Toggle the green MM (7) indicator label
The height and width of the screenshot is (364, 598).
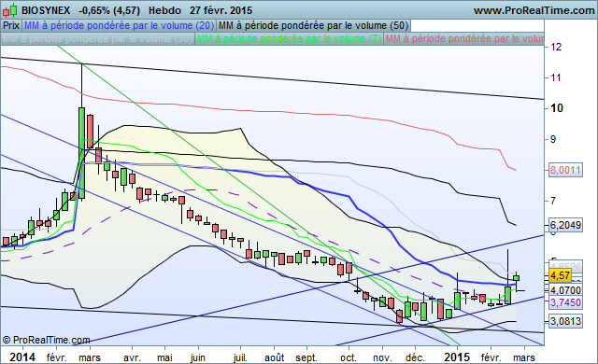[x=289, y=39]
